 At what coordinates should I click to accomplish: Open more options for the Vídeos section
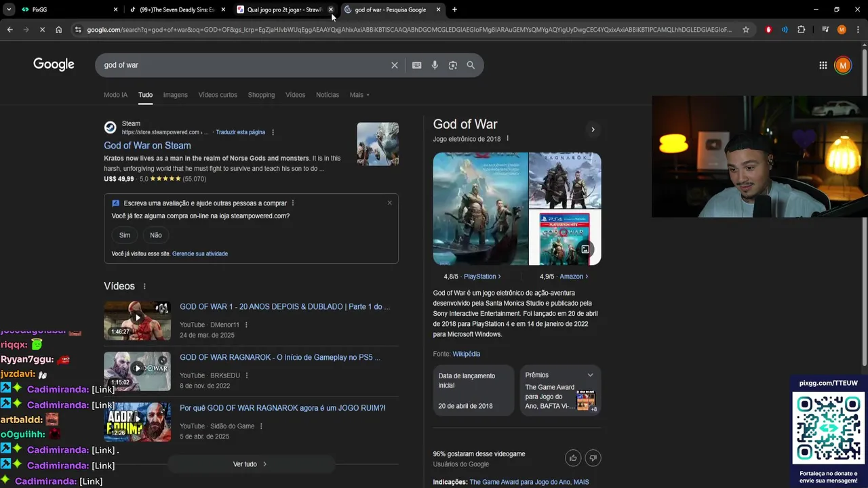tap(144, 287)
